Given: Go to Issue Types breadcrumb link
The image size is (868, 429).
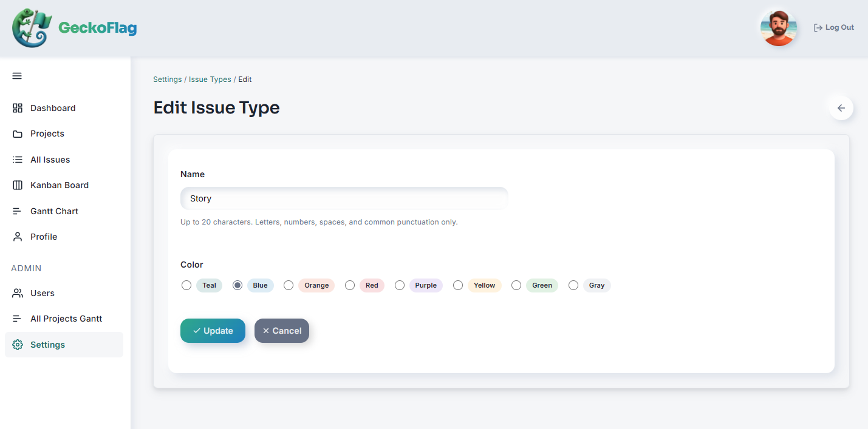Looking at the screenshot, I should (210, 79).
